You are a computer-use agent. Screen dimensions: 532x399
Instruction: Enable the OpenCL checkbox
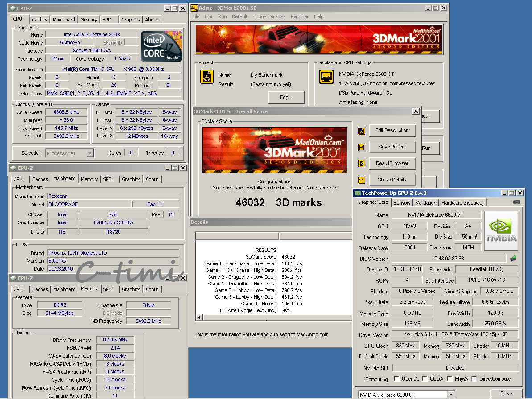(396, 378)
